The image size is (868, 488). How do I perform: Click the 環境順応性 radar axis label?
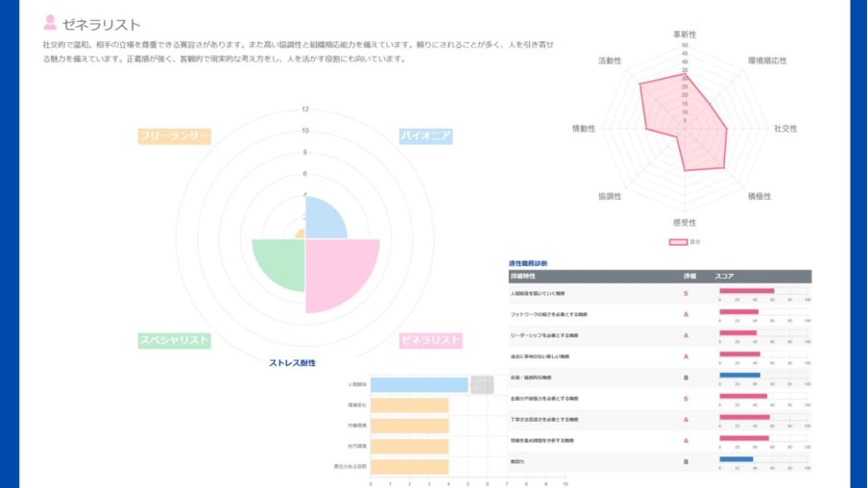(767, 61)
